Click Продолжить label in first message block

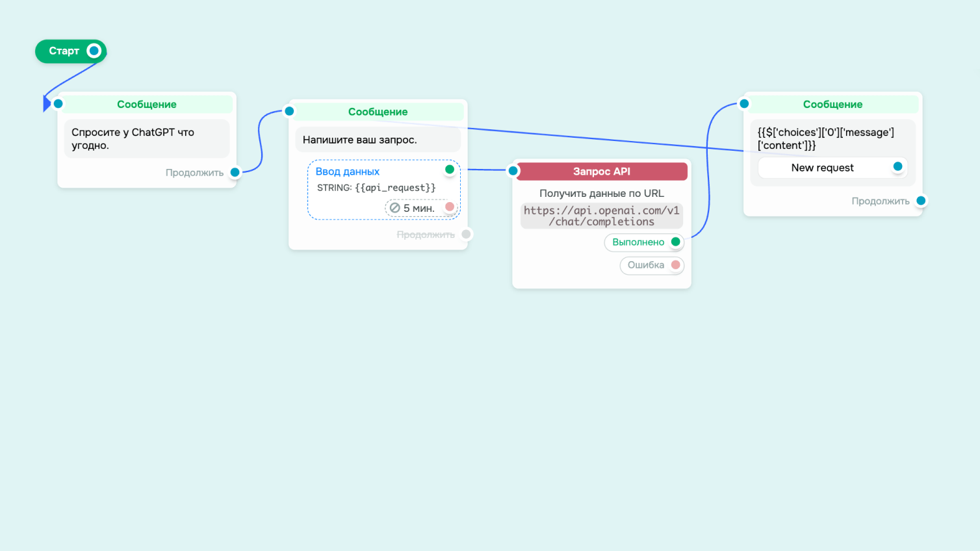point(194,173)
